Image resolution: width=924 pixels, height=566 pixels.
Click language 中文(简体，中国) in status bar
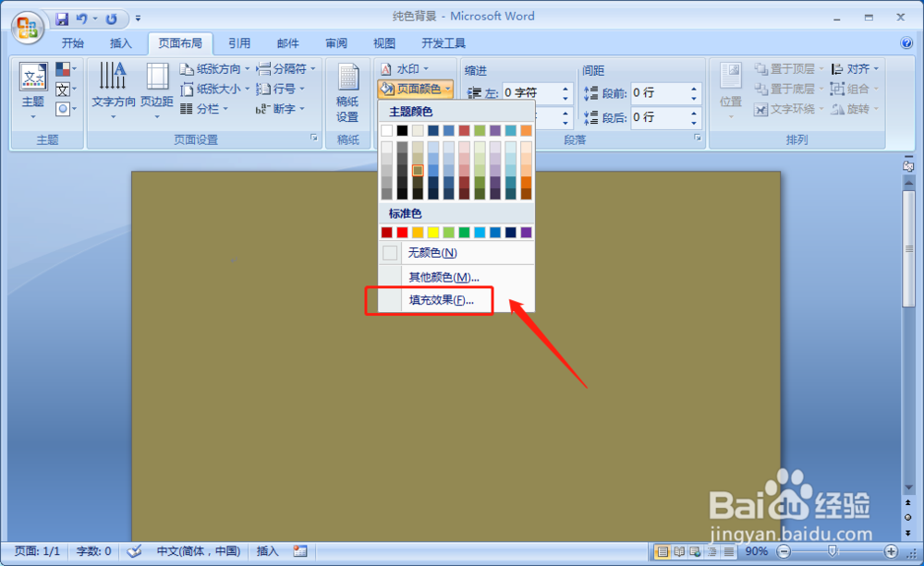(199, 551)
